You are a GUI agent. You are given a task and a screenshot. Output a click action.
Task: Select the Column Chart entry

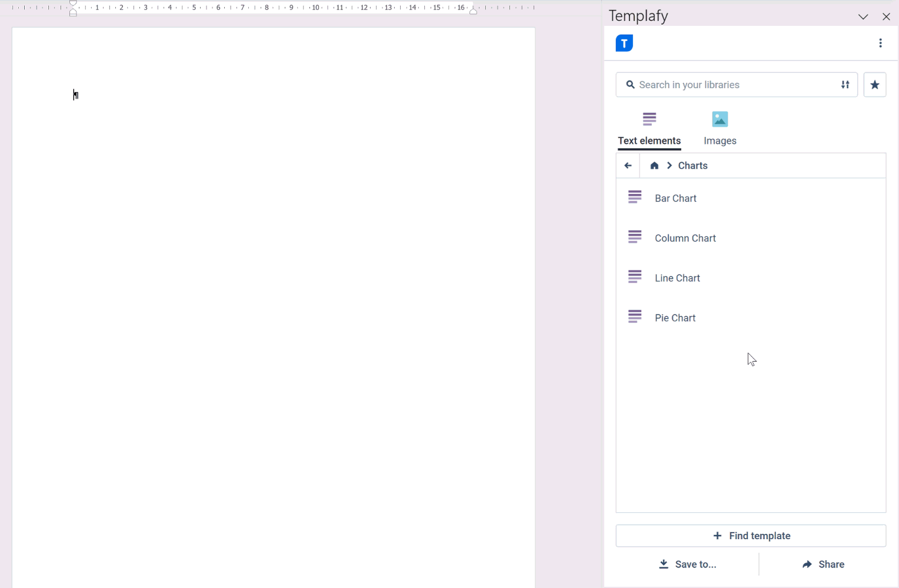(x=685, y=238)
